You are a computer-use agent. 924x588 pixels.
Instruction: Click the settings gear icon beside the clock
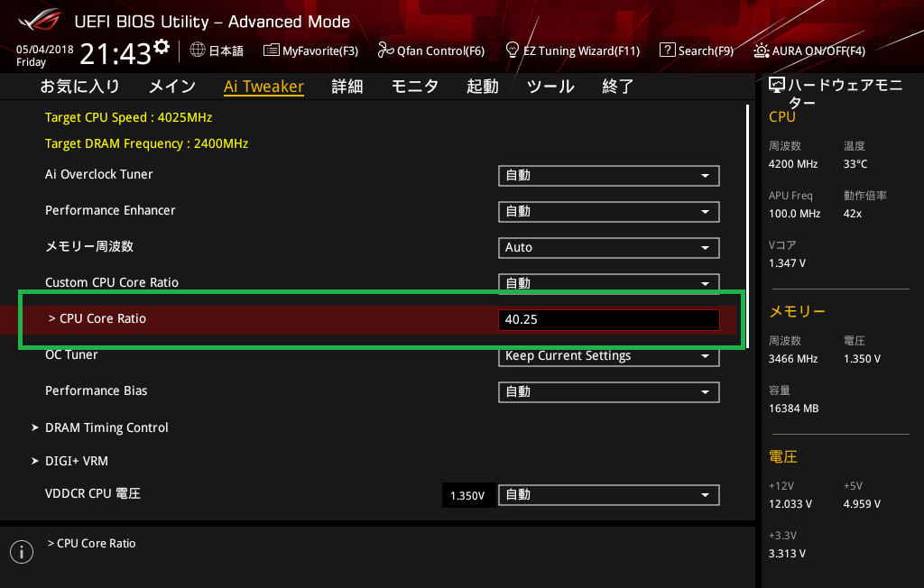pos(162,47)
